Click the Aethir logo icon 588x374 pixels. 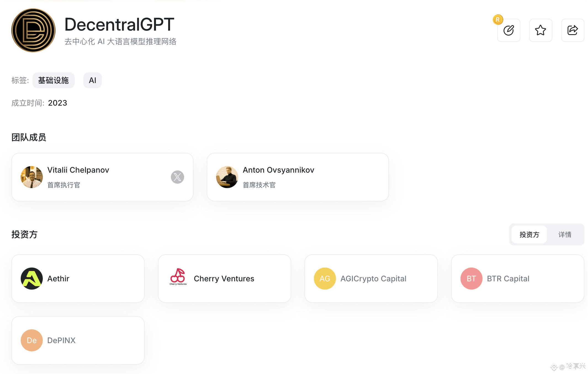point(32,279)
